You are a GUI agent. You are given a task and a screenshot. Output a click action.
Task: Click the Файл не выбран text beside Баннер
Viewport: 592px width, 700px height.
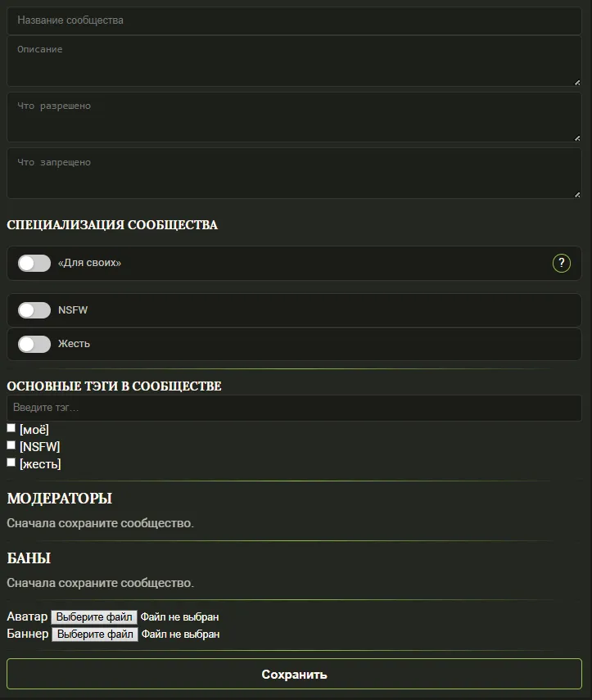tap(180, 634)
